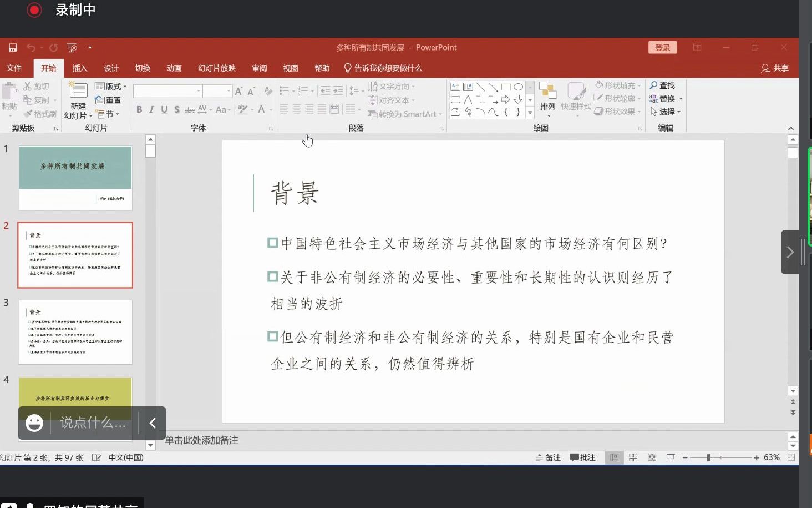Click the 单击此处添加备注 notes area
The height and width of the screenshot is (508, 812).
201,440
